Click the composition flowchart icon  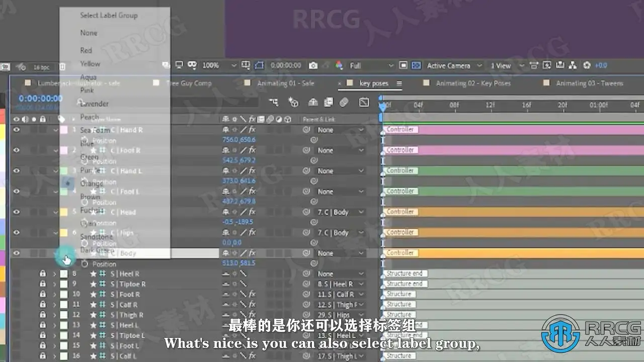point(573,65)
